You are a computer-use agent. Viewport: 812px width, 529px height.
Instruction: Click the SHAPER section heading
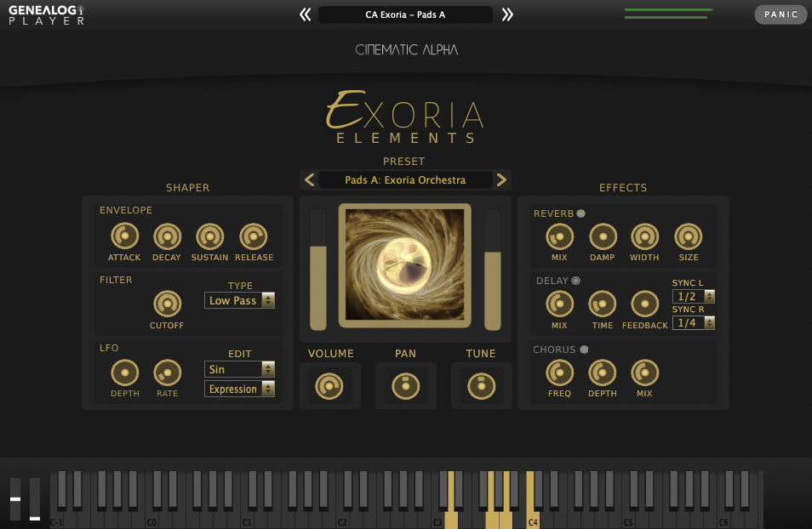pyautogui.click(x=187, y=188)
